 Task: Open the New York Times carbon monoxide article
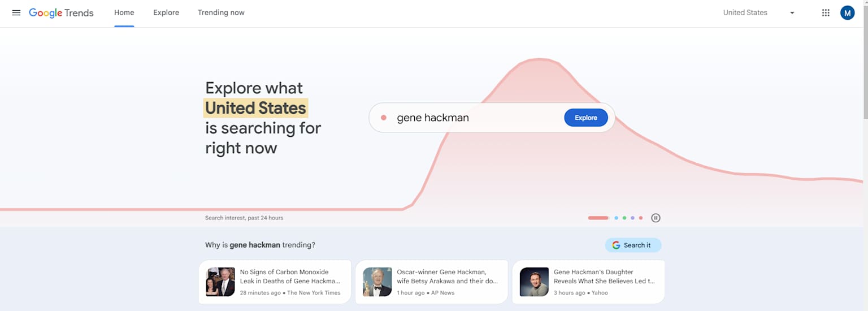[x=290, y=277]
